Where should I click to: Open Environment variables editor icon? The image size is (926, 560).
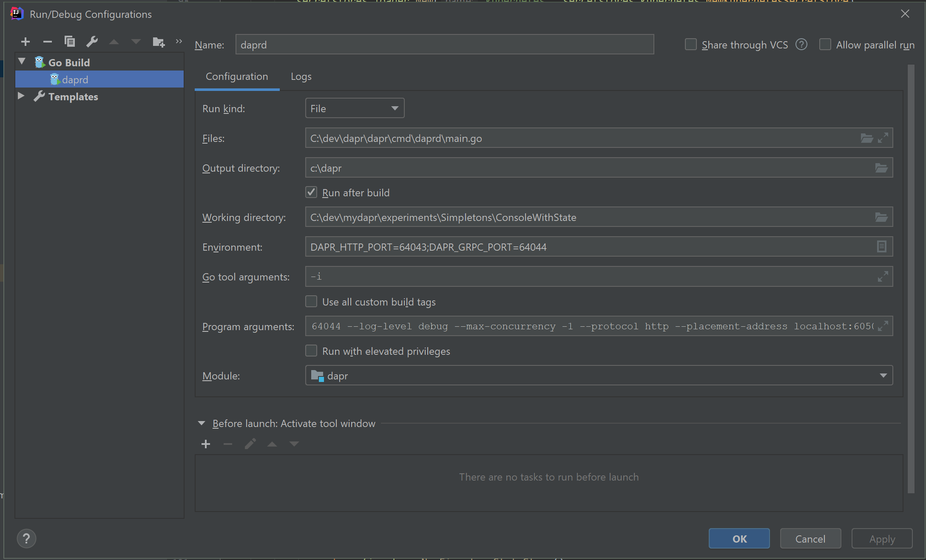pyautogui.click(x=882, y=247)
